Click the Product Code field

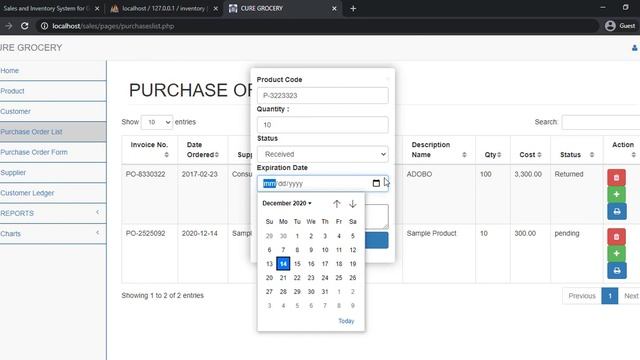[x=322, y=96]
